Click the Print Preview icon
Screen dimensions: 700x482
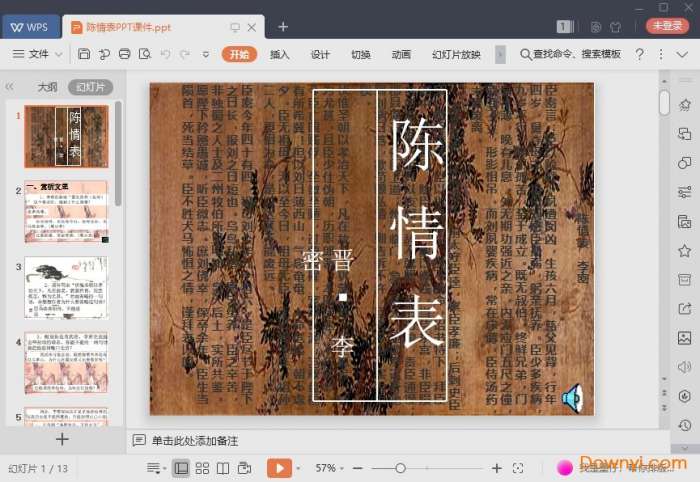pos(145,54)
